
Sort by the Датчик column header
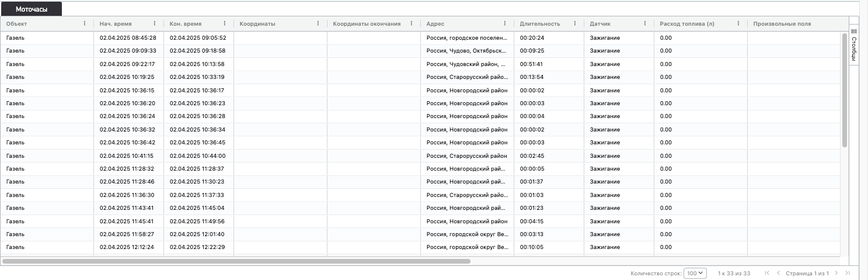(x=601, y=24)
